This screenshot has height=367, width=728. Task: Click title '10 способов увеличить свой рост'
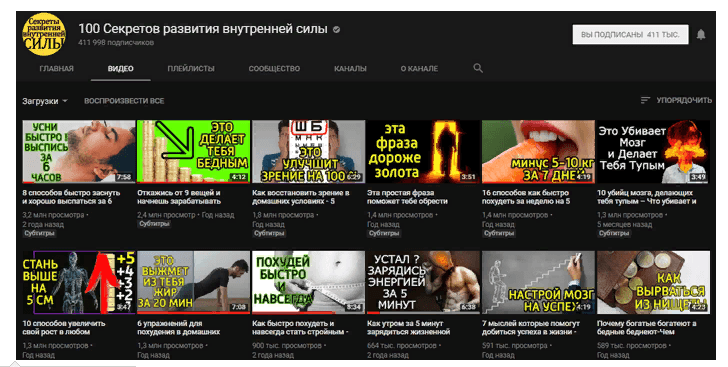point(64,328)
